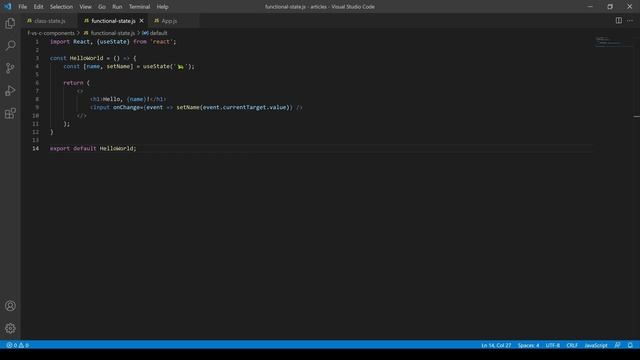Click the return keyword on line 6
The height and width of the screenshot is (360, 640).
(x=73, y=83)
